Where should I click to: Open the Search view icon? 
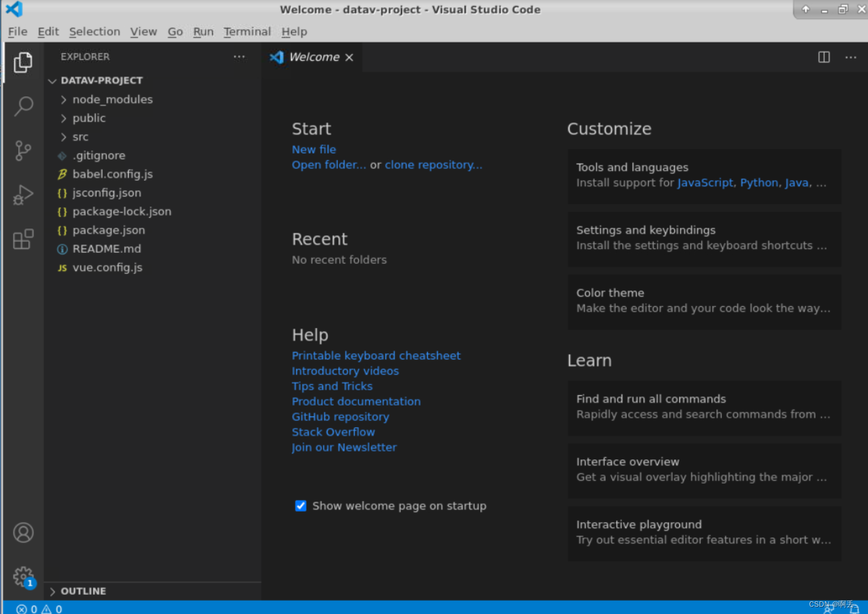[23, 106]
